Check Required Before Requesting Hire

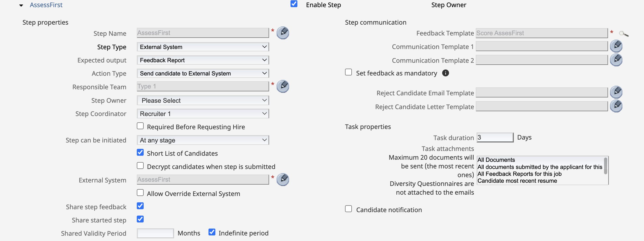click(140, 126)
